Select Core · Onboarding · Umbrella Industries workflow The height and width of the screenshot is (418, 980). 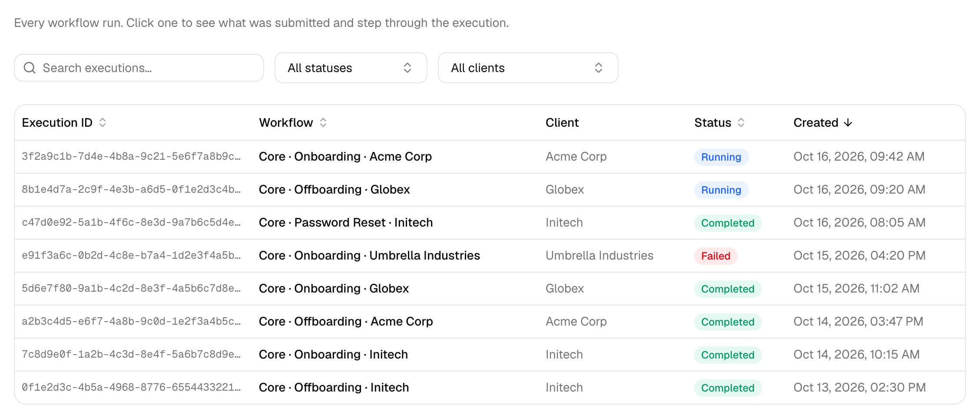[x=369, y=255]
